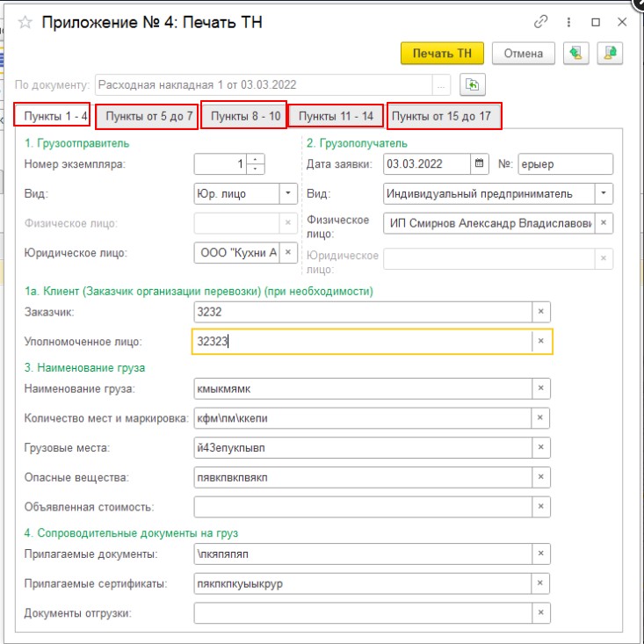Click the fill-from-document icon beside По документу
Image resolution: width=644 pixels, height=644 pixels.
(473, 84)
